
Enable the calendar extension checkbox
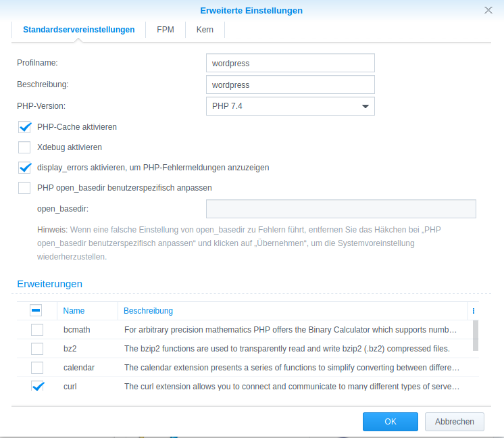click(x=37, y=368)
